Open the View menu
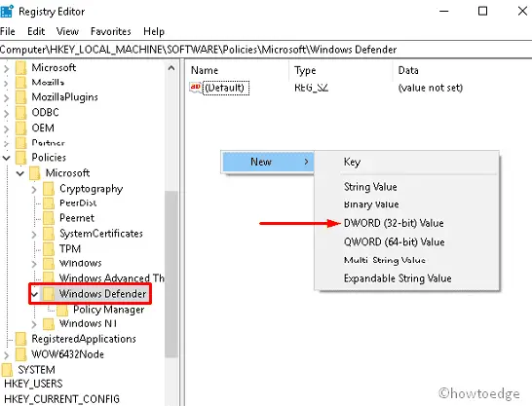 67,31
